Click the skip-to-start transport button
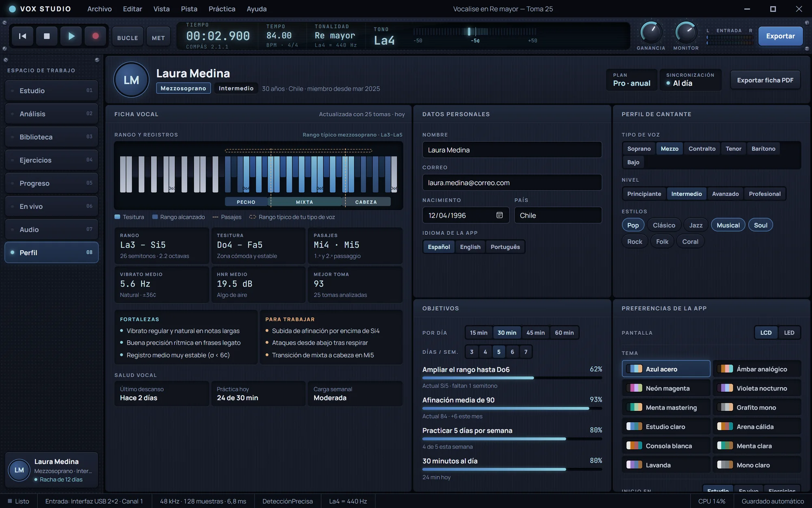 (23, 36)
